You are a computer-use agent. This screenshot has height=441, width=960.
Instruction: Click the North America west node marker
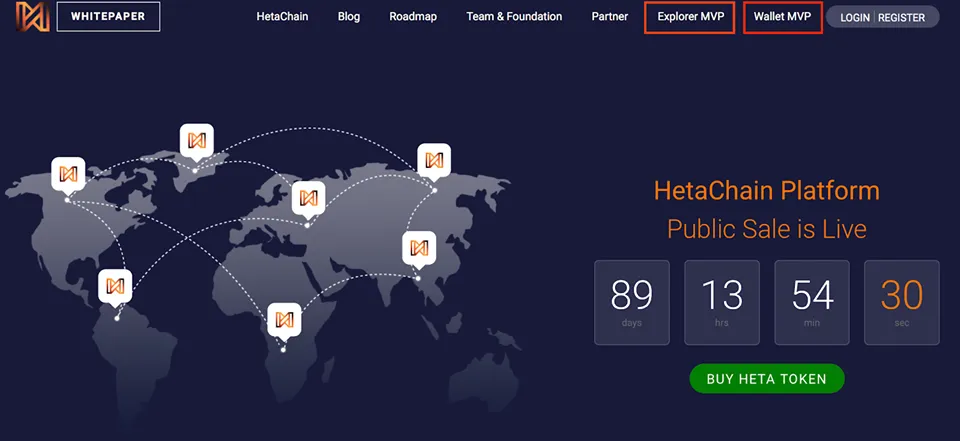[x=68, y=175]
